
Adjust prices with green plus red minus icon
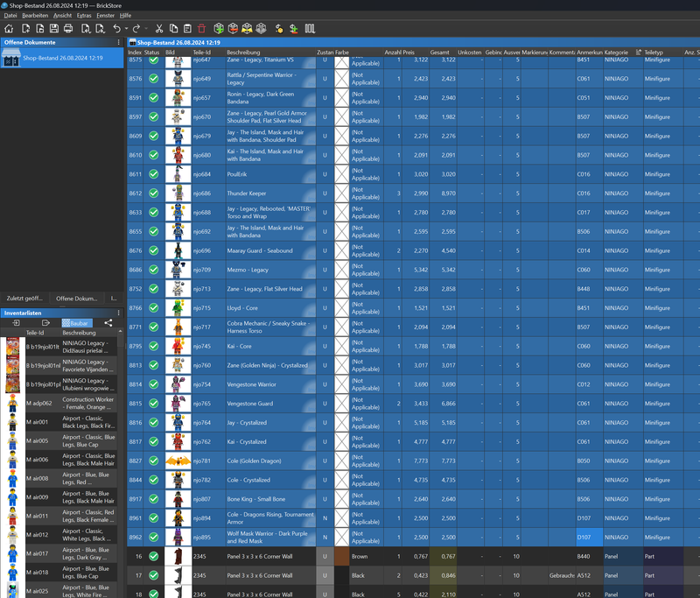pyautogui.click(x=293, y=29)
